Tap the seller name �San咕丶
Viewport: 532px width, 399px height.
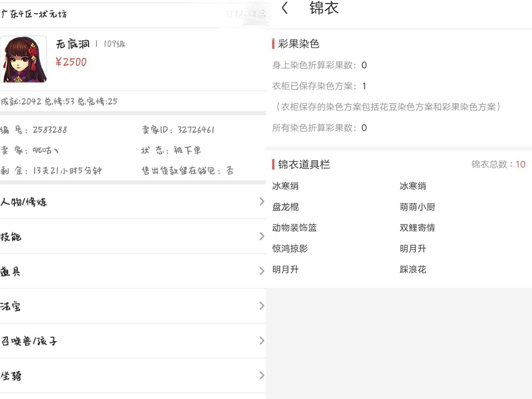46,150
